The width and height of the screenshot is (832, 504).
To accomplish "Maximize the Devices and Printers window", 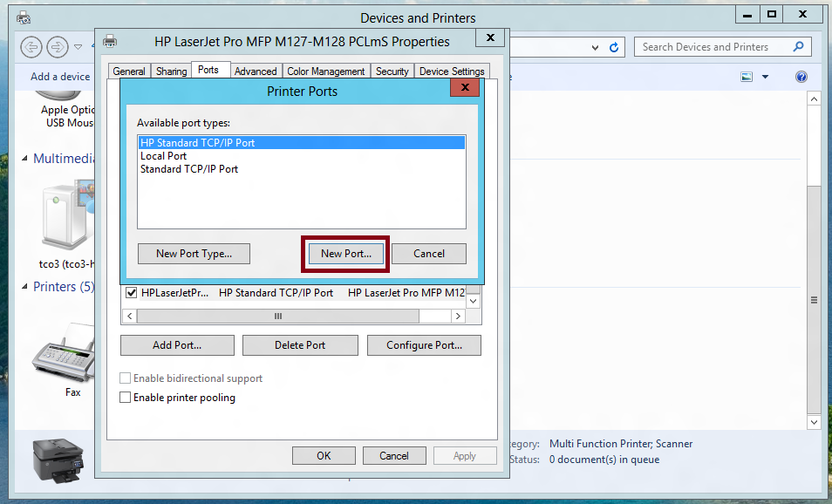I will [772, 14].
